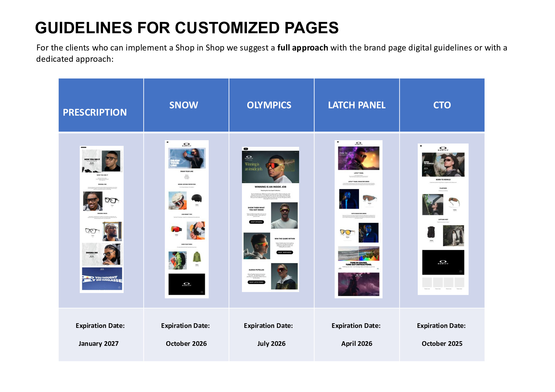
Task: Open the Latch Panel page mockup thumbnail
Action: [x=359, y=219]
